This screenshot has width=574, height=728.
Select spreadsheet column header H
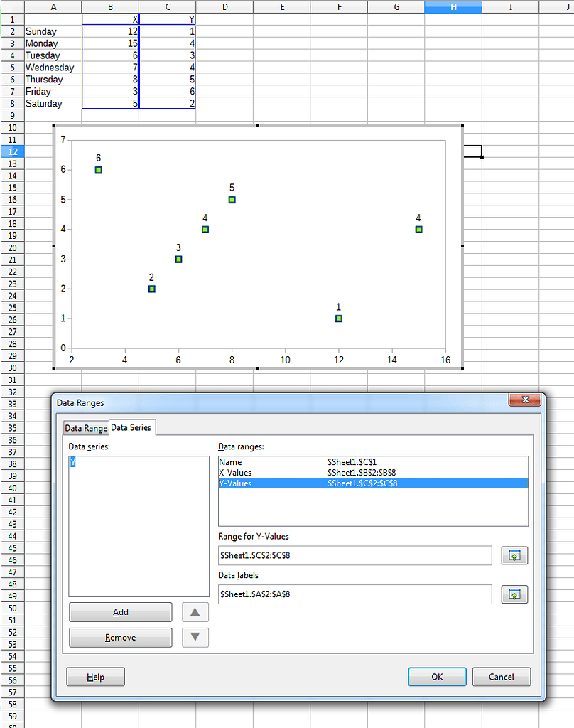coord(453,6)
